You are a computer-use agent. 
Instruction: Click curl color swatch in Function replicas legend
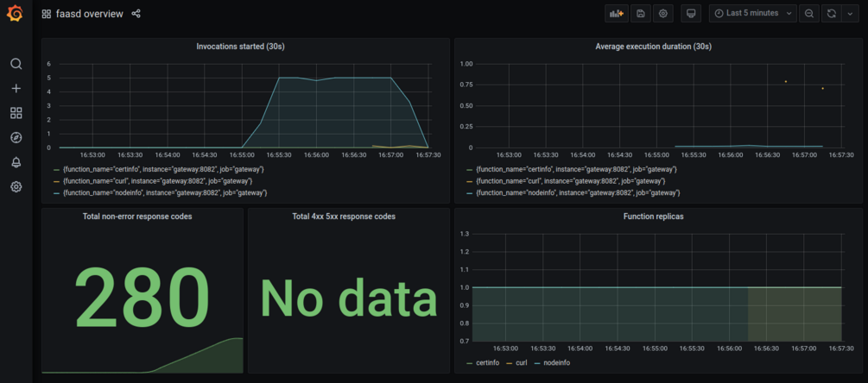pyautogui.click(x=509, y=363)
